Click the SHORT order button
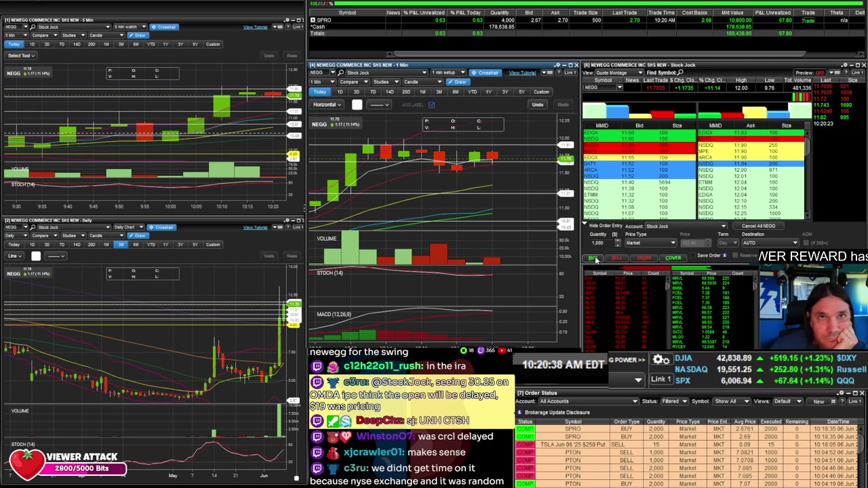Screen dimensions: 868x488 tap(644, 258)
